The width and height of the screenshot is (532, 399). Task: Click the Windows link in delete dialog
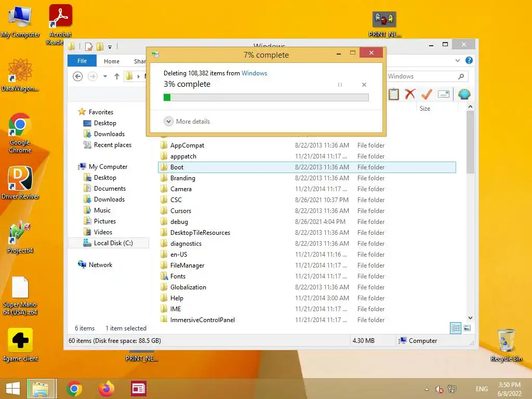tap(254, 73)
